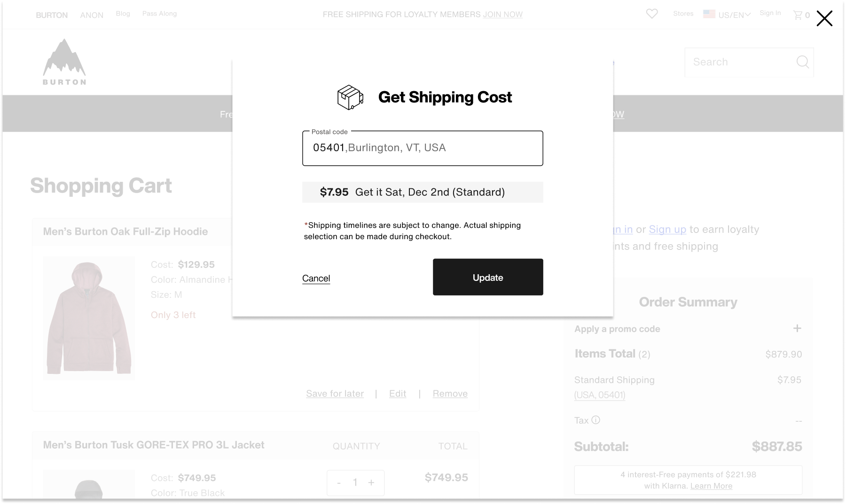Click the Tax info icon

596,420
